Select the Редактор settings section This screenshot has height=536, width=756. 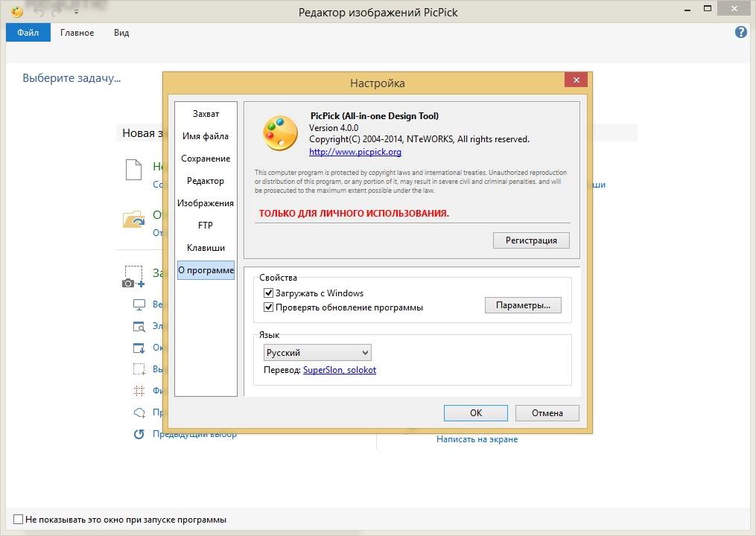tap(206, 181)
